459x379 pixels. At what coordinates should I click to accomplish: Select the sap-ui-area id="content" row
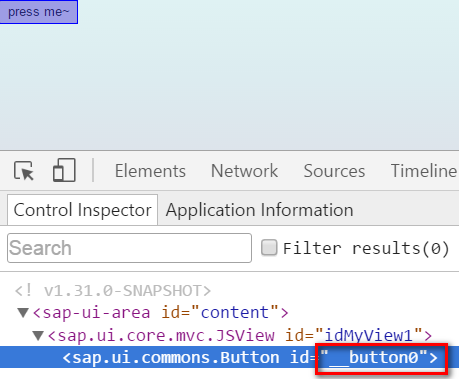[160, 313]
